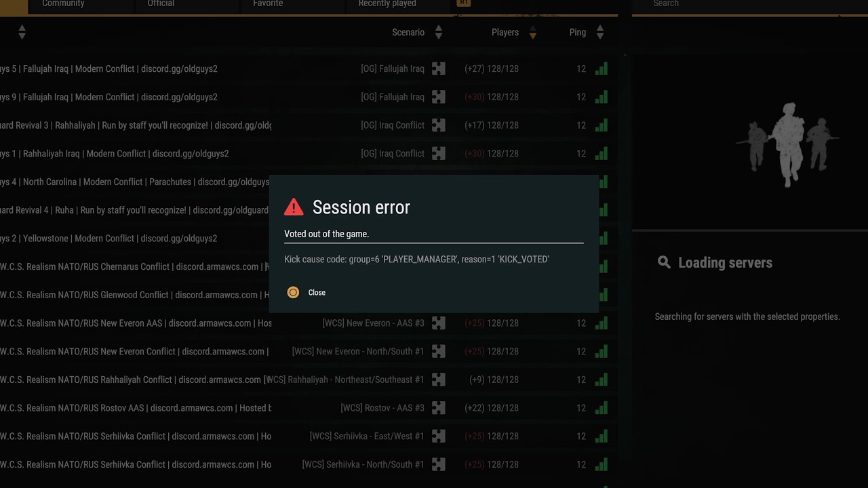The image size is (868, 488).
Task: Switch to the Community tab
Action: click(63, 4)
